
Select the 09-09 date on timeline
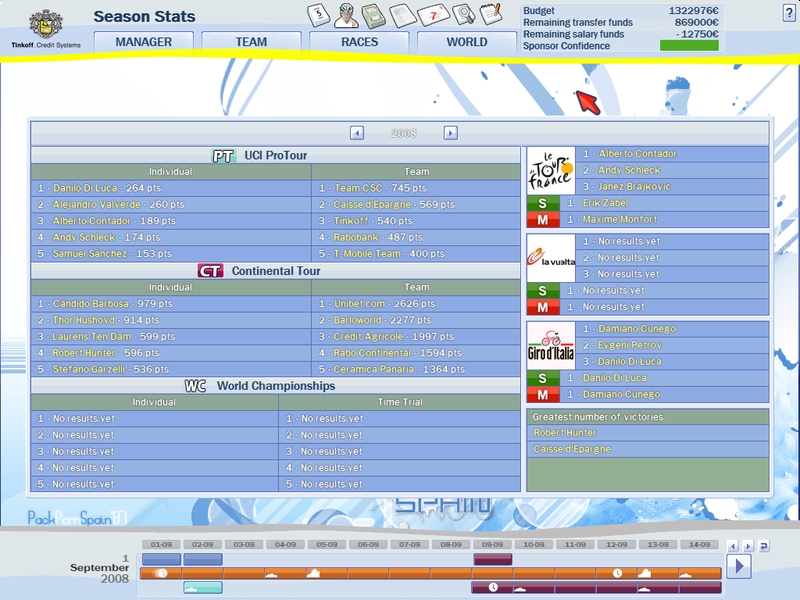pos(492,545)
